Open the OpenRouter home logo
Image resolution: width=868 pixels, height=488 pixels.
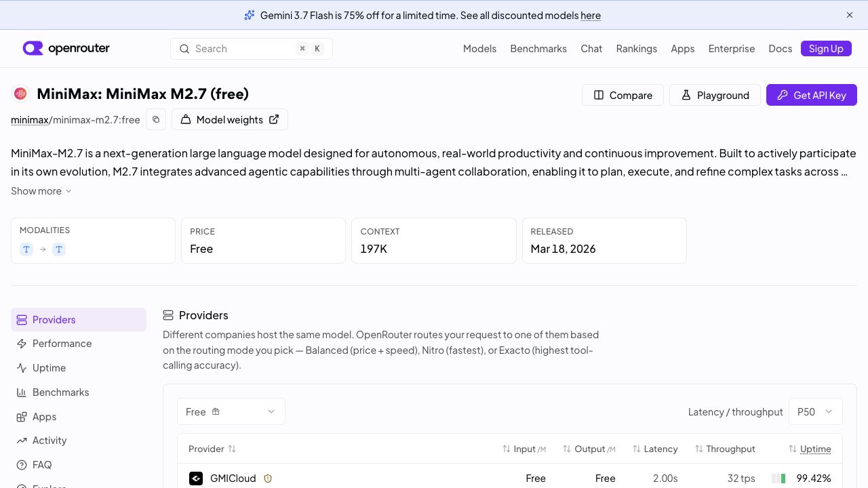[66, 48]
